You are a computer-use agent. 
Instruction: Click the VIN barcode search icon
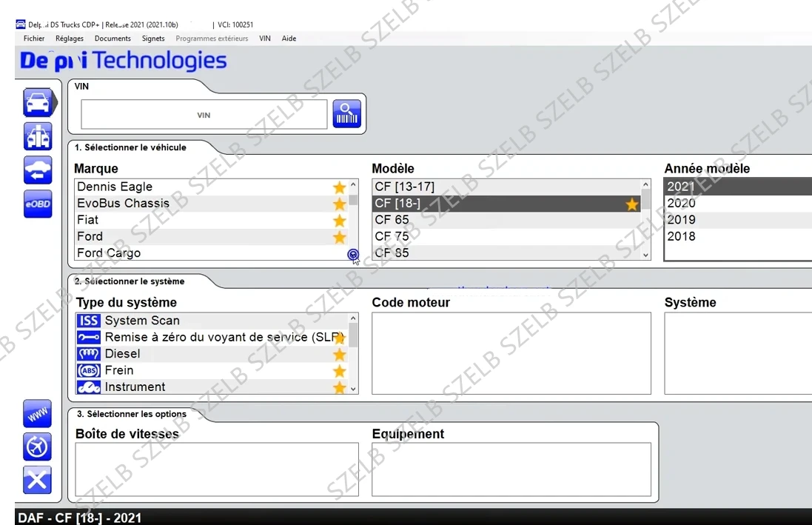(x=346, y=114)
